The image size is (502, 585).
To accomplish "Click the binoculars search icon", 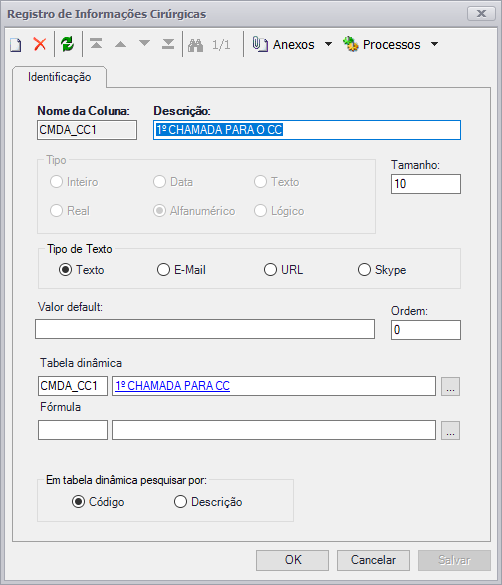I will point(195,45).
